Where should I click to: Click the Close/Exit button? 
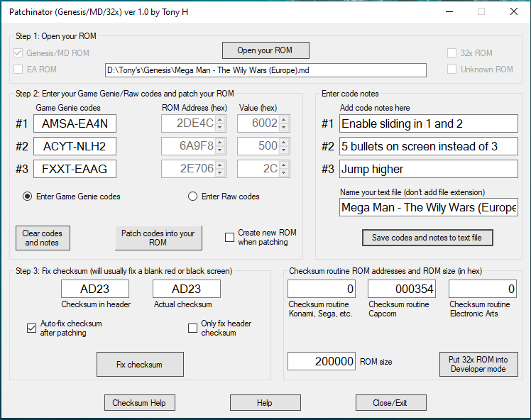pos(390,402)
